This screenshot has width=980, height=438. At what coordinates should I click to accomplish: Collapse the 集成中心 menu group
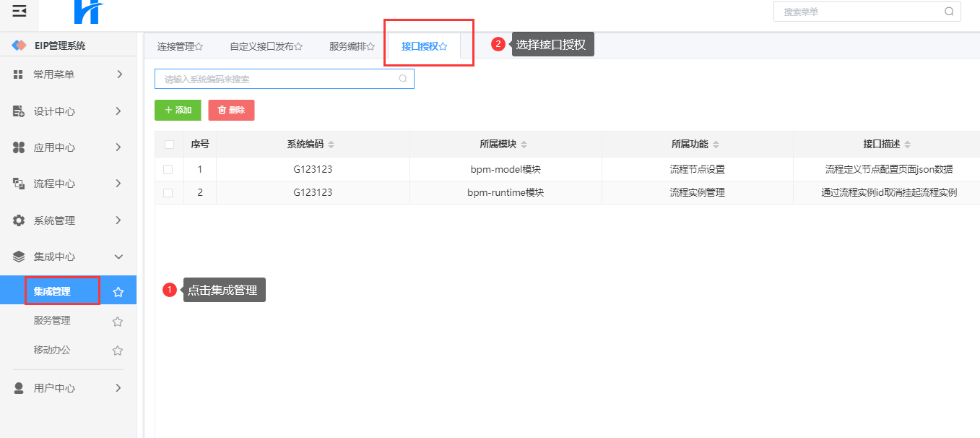[68, 257]
